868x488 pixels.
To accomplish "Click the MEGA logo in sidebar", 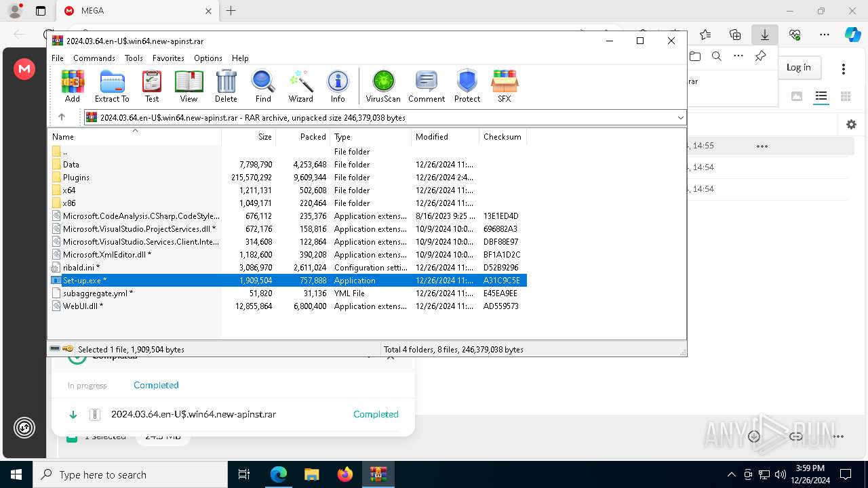I will (24, 68).
